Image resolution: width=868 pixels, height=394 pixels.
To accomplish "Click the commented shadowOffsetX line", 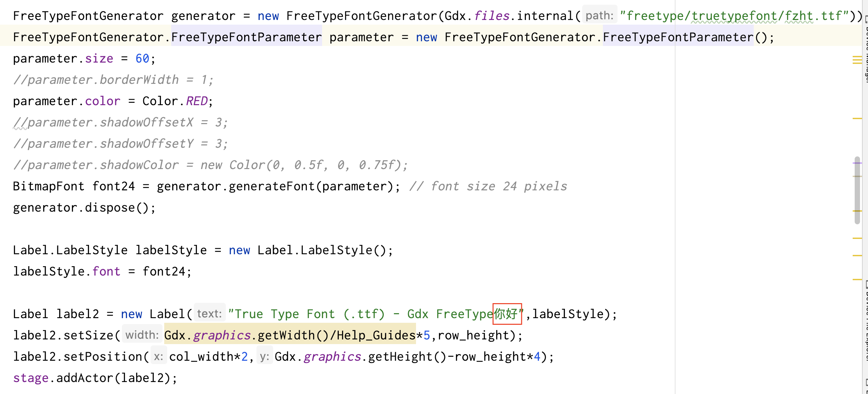I will coord(120,122).
